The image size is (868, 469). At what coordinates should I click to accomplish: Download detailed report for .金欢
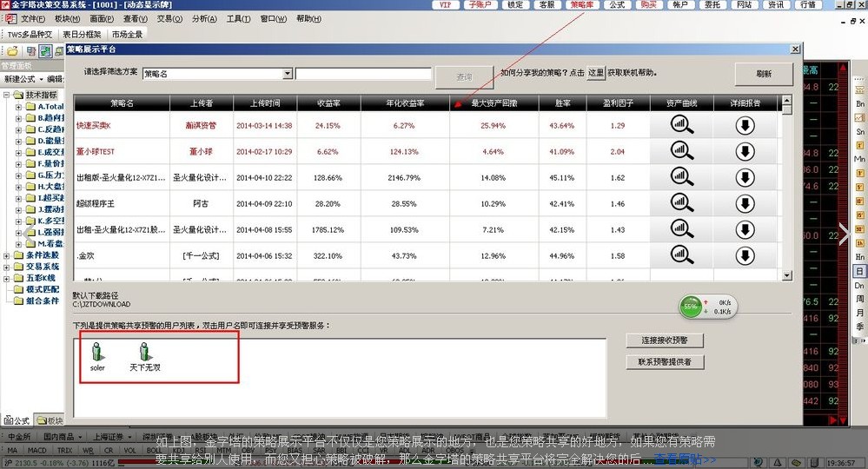(745, 255)
